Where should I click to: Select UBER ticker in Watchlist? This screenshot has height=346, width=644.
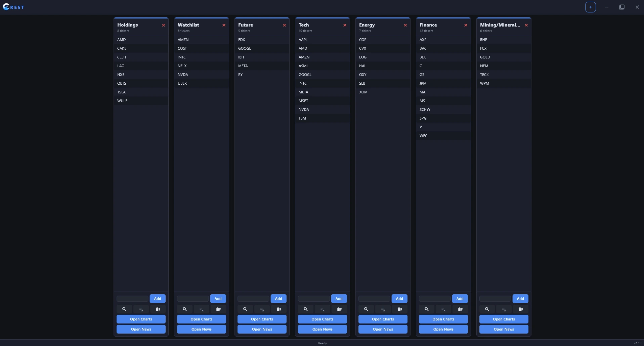click(x=202, y=83)
